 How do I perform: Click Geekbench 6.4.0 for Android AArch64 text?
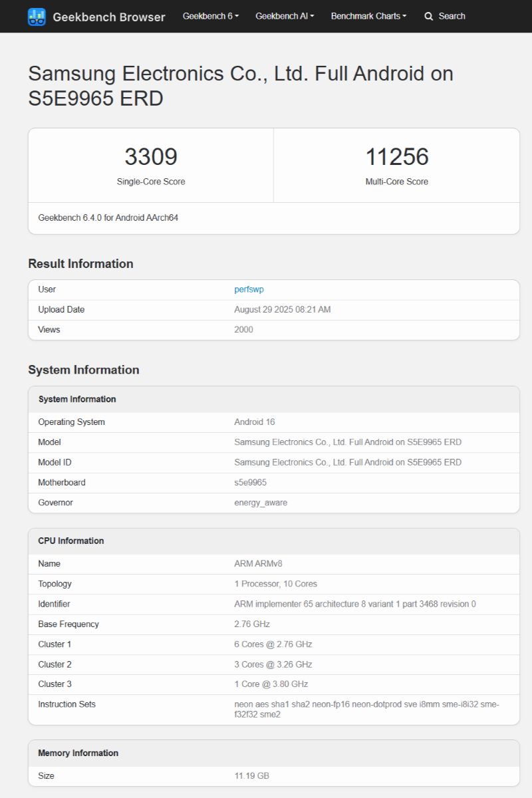coord(108,217)
